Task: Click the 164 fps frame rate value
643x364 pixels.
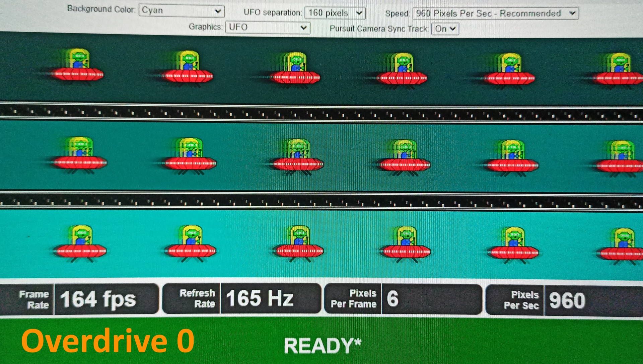Action: pos(98,299)
